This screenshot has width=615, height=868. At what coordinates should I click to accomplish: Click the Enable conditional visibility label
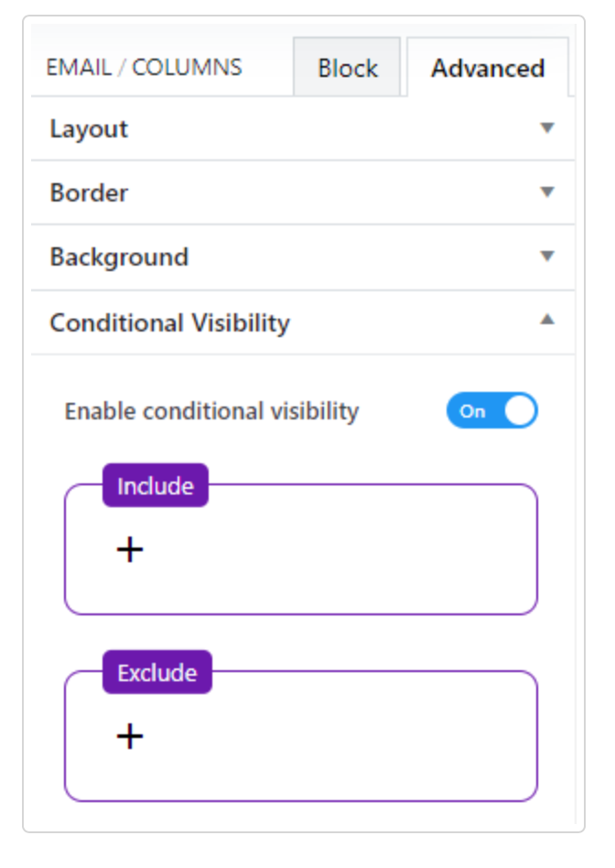211,412
